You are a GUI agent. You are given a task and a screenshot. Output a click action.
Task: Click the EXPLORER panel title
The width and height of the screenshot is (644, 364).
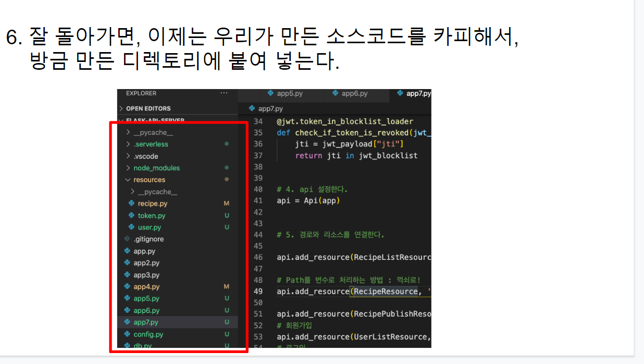141,93
